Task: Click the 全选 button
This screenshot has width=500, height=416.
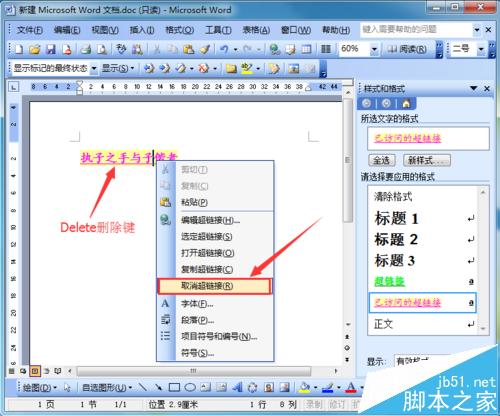Action: (382, 160)
